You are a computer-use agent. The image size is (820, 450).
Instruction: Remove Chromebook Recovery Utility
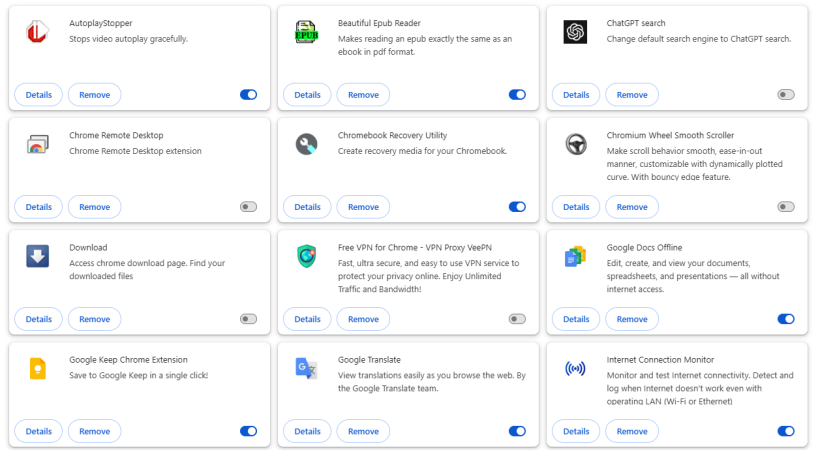(363, 207)
